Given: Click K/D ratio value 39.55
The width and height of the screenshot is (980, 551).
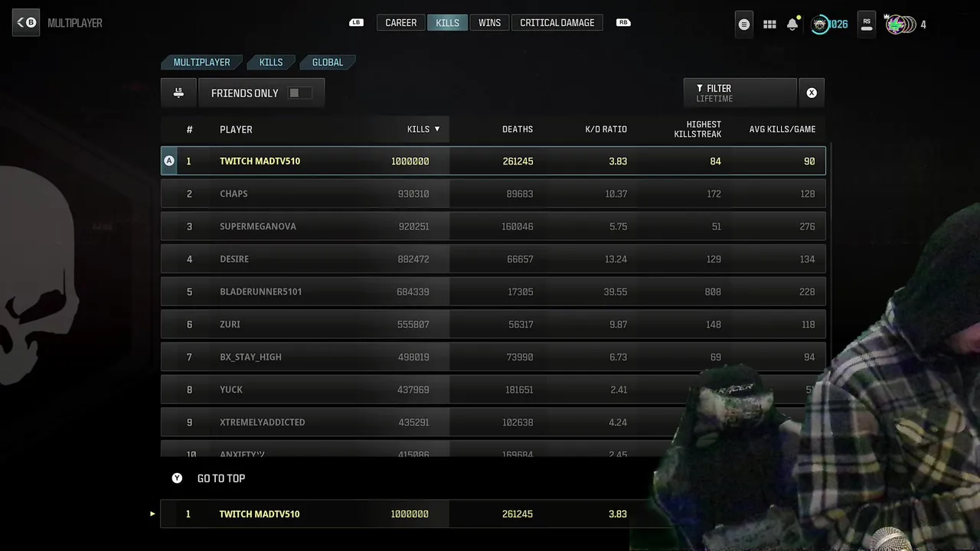Looking at the screenshot, I should [616, 292].
